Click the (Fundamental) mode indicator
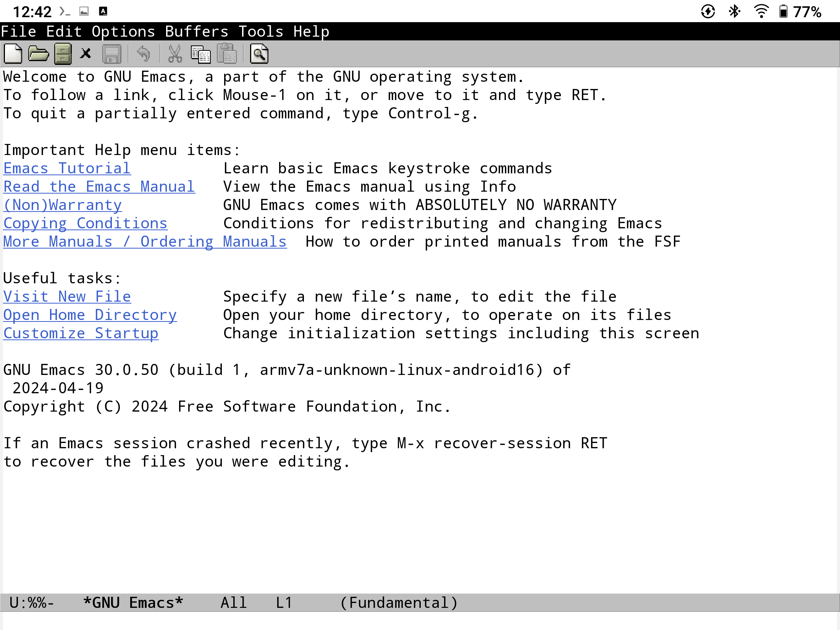Image resolution: width=840 pixels, height=630 pixels. tap(399, 603)
